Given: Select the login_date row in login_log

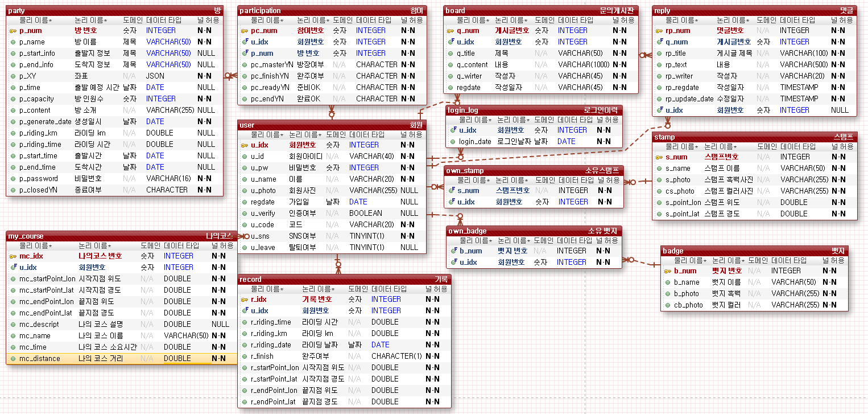Looking at the screenshot, I should click(535, 141).
